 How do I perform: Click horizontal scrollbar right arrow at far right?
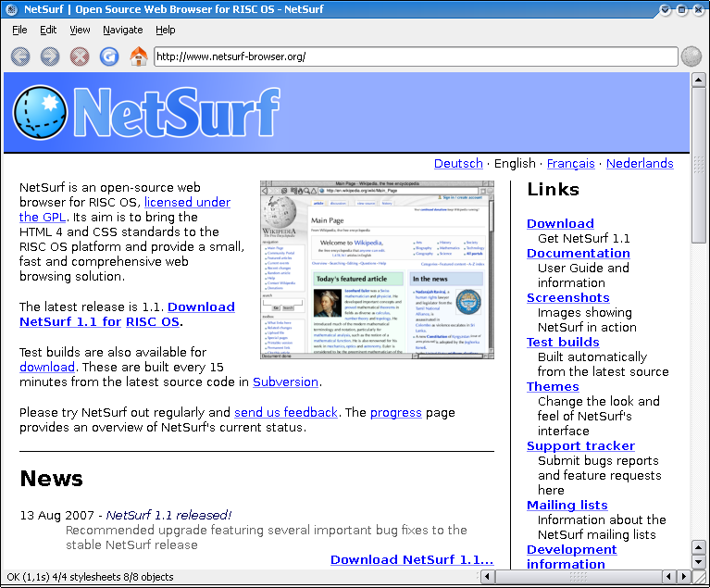684,577
